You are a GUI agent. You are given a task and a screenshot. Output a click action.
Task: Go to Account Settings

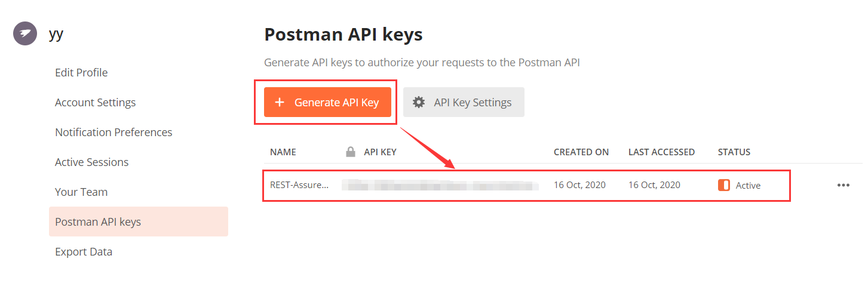(96, 102)
